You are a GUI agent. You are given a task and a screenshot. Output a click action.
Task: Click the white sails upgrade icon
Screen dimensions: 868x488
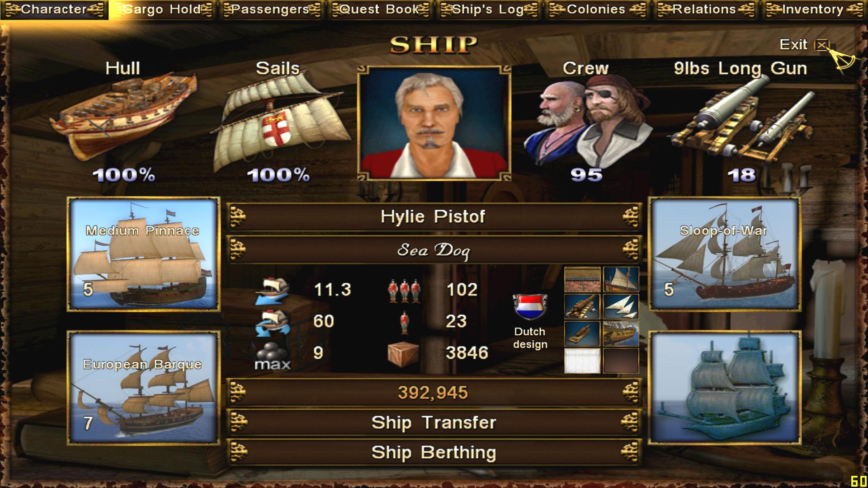[x=621, y=307]
